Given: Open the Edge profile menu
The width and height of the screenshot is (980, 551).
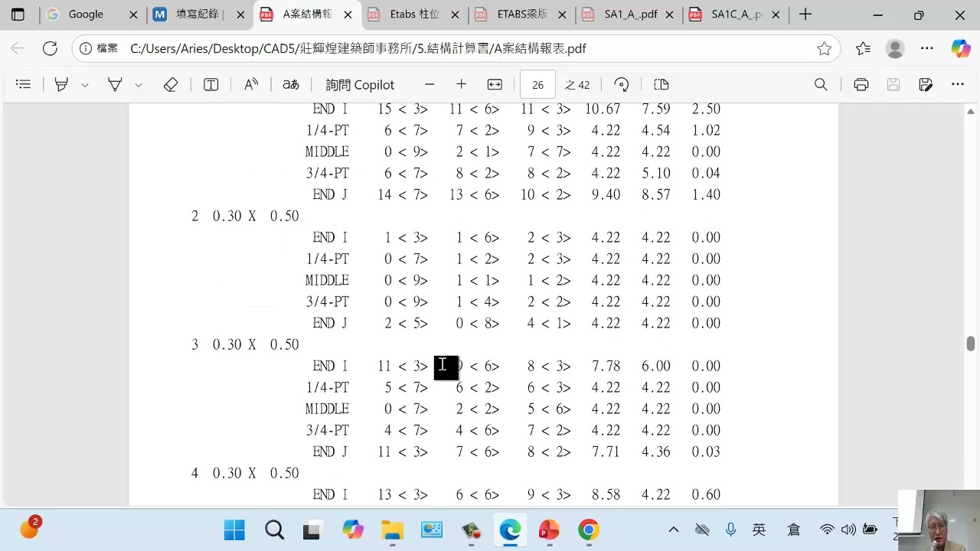Looking at the screenshot, I should point(895,49).
